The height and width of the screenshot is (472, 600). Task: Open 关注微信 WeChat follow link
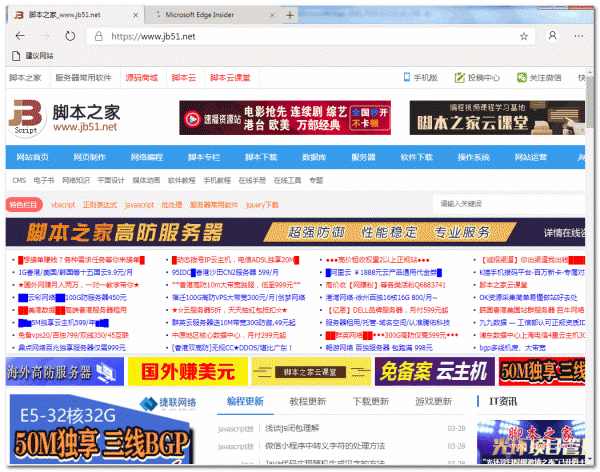539,78
